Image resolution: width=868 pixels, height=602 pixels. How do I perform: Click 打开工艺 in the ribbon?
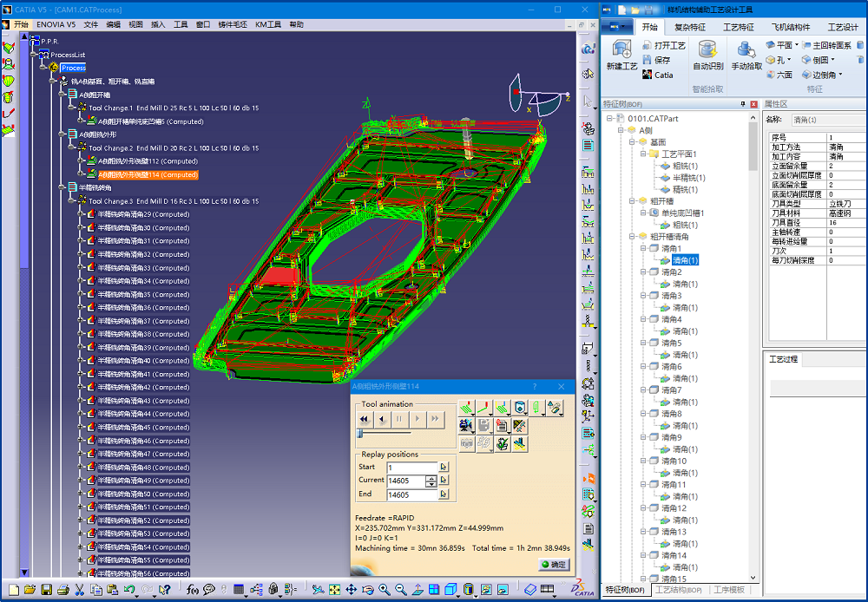[x=664, y=45]
